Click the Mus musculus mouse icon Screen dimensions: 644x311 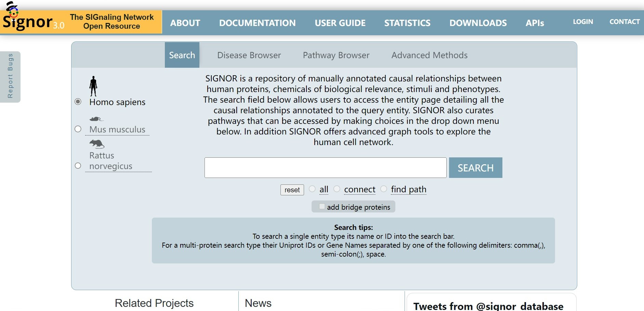(96, 119)
